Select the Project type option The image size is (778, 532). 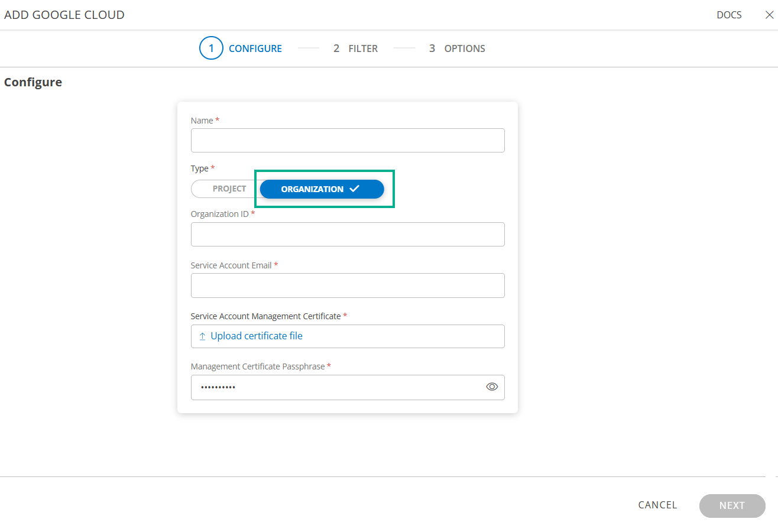[x=231, y=189]
